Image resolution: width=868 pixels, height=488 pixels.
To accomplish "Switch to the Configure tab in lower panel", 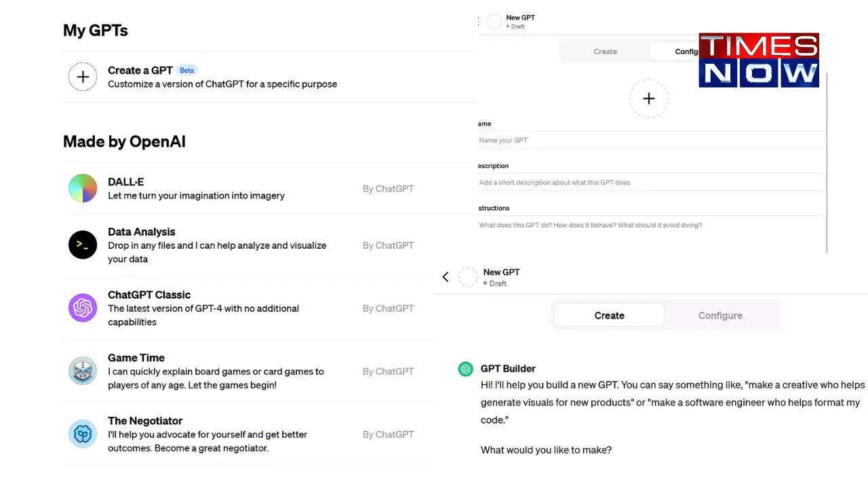I will [720, 315].
